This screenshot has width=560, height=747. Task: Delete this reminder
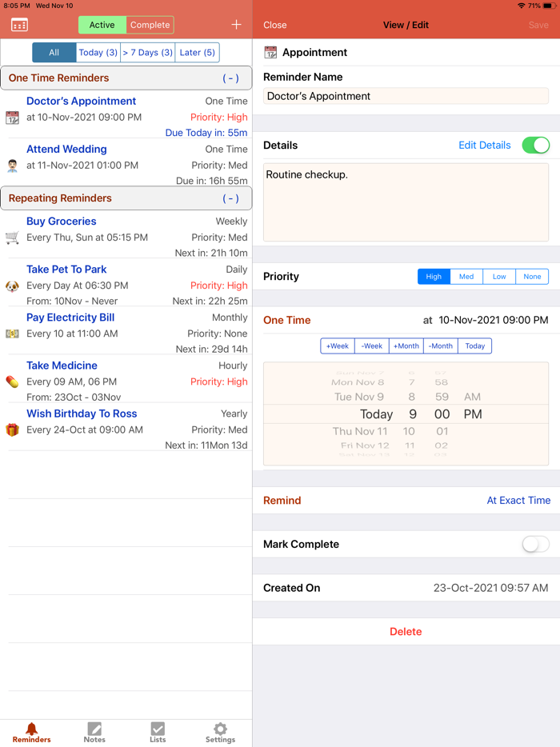click(406, 631)
